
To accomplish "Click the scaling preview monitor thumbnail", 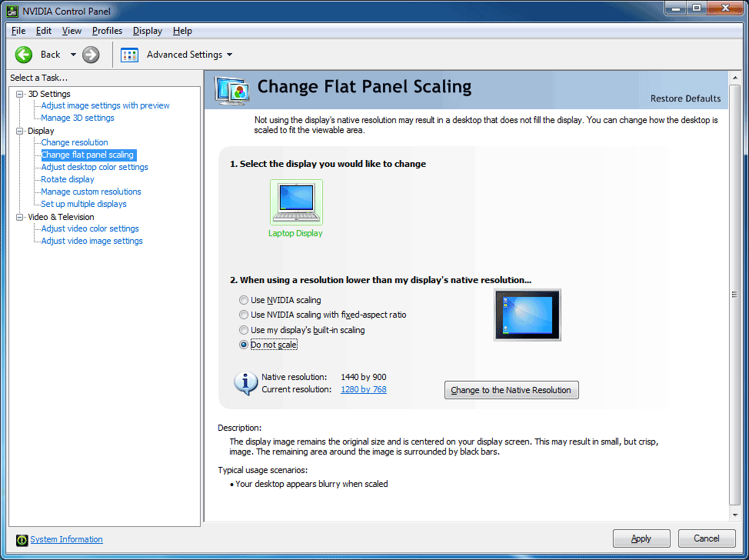I will pos(528,315).
